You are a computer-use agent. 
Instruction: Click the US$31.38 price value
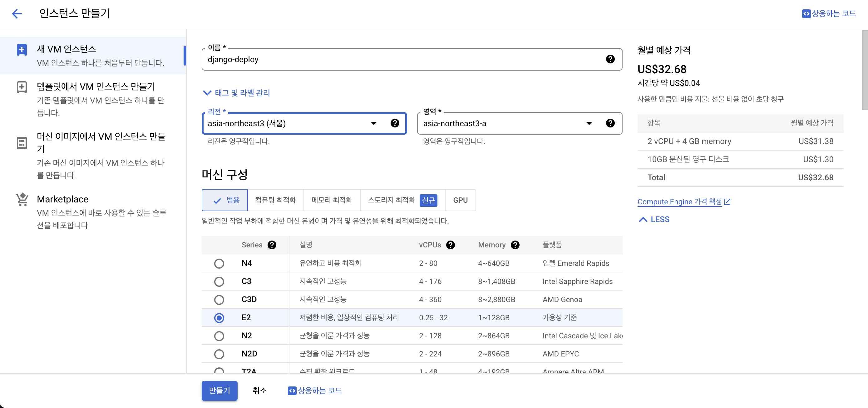pos(816,141)
